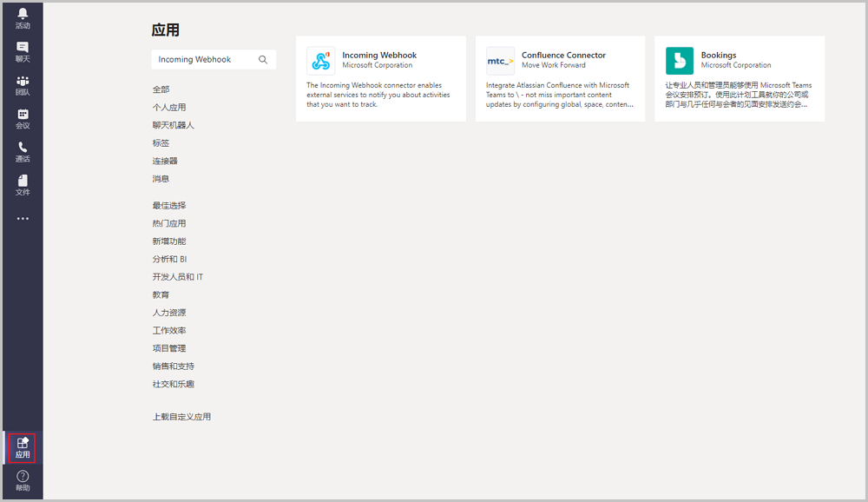The height and width of the screenshot is (502, 868).
Task: Open the 聊天 (Chat) sidebar icon
Action: click(x=23, y=51)
